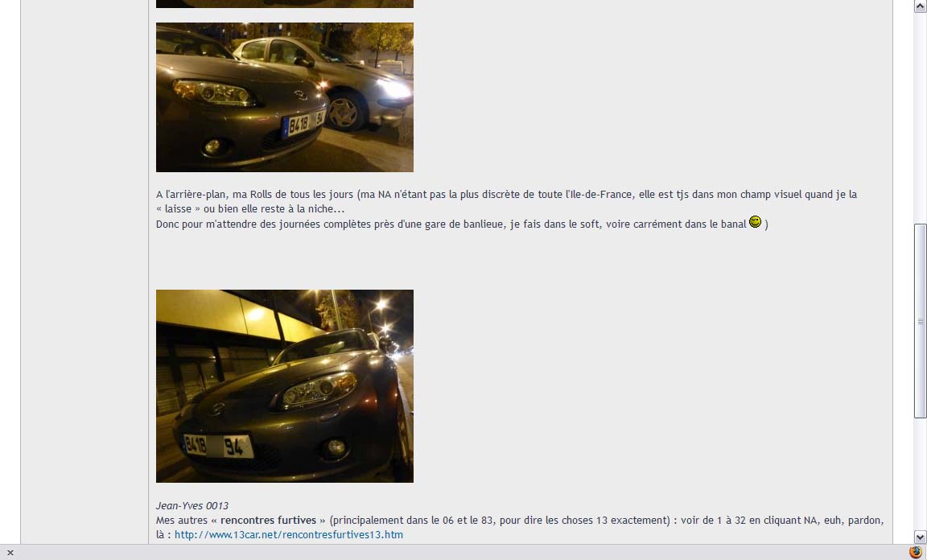Open the 13car.net rencontresfurtives13 link
Image resolution: width=927 pixels, height=560 pixels.
pyautogui.click(x=289, y=534)
